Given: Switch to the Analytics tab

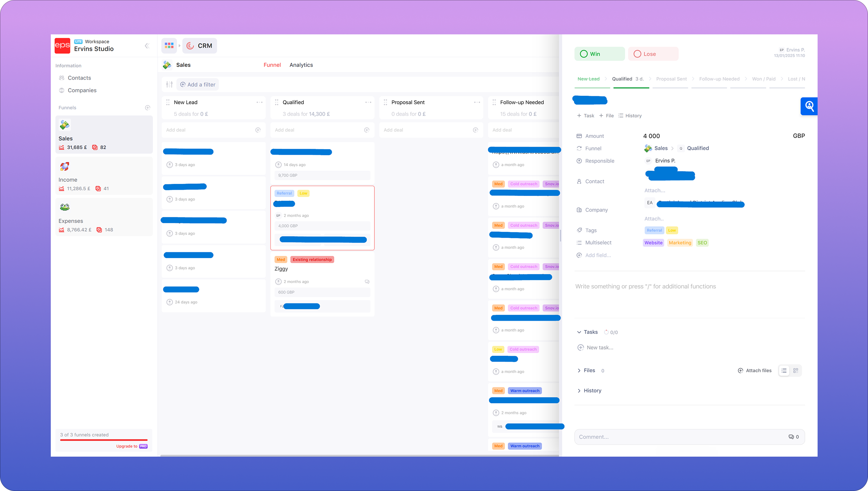Looking at the screenshot, I should point(301,65).
